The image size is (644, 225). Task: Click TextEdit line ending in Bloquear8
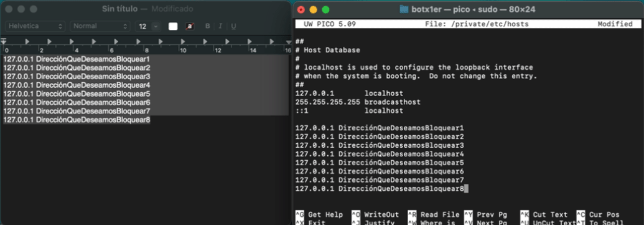(x=77, y=120)
